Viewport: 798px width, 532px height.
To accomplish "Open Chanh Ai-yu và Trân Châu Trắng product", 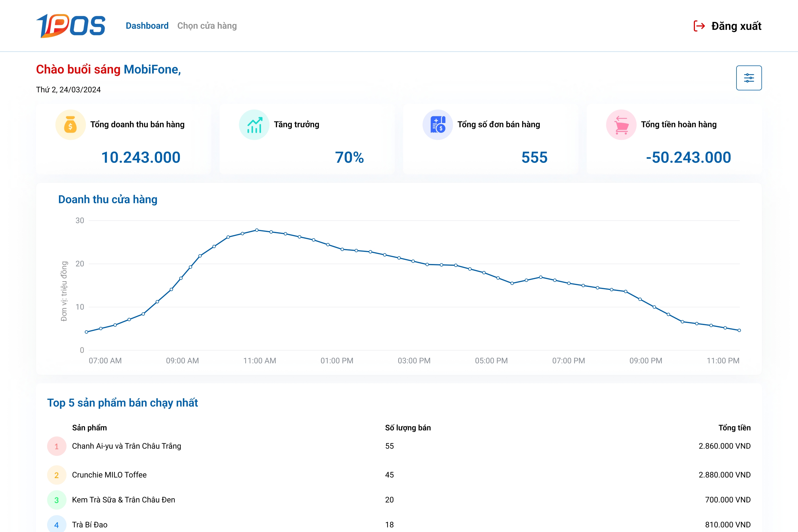I will coord(126,446).
